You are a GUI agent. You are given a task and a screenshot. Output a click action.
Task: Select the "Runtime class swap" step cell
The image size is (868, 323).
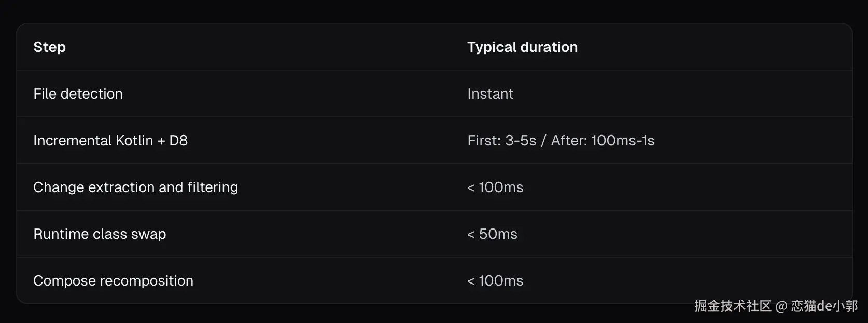pyautogui.click(x=100, y=234)
